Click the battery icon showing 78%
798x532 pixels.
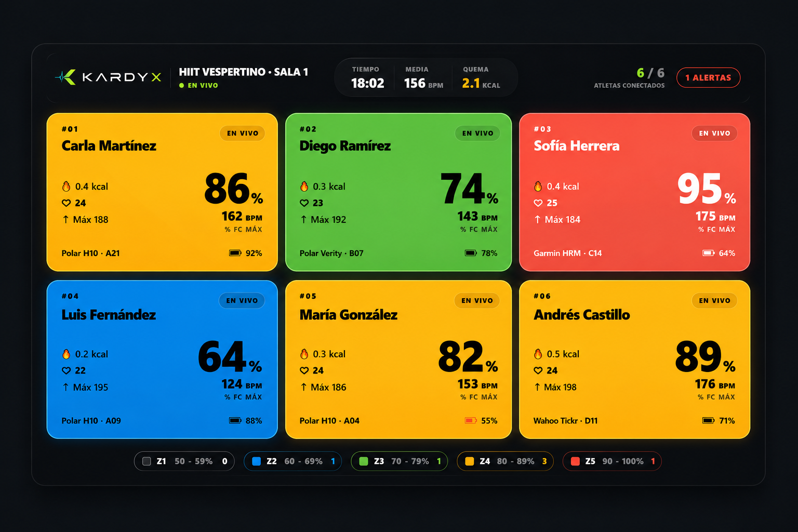[471, 253]
